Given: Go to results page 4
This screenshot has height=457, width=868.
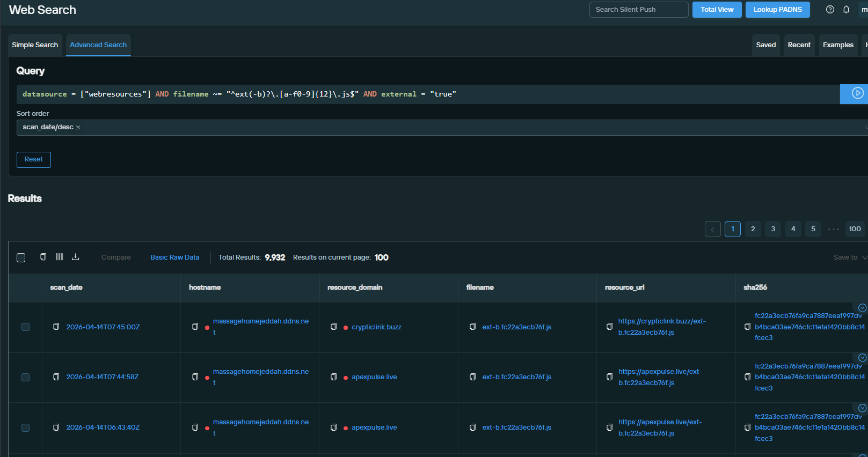Looking at the screenshot, I should click(x=793, y=229).
